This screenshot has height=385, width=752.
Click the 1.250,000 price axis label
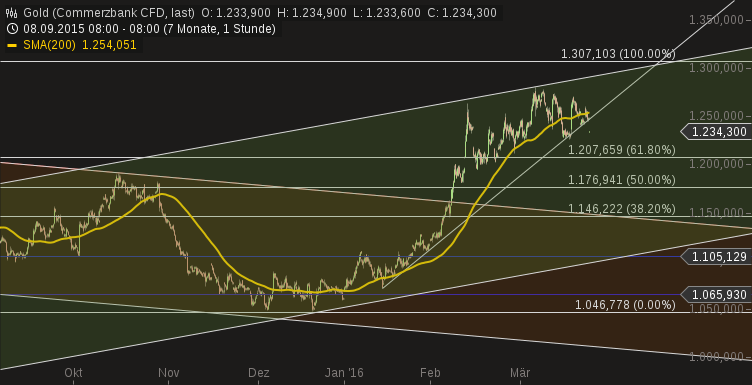click(717, 116)
